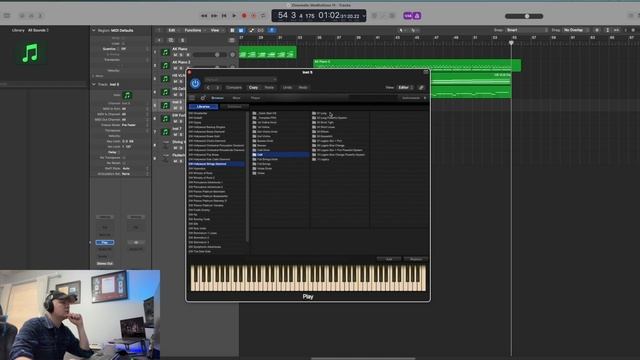Viewport: 640px width, 360px height.
Task: Select the highlighted folder in middle browser column
Action: (x=280, y=155)
